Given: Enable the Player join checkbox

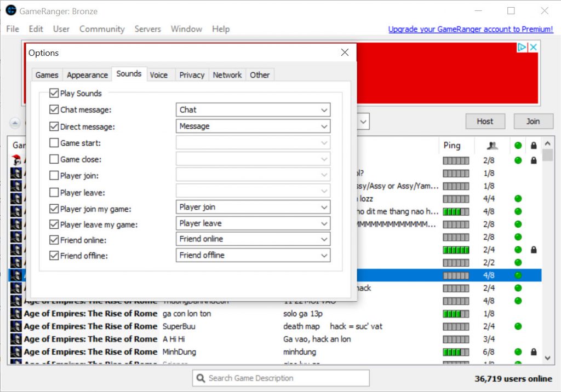Looking at the screenshot, I should tap(54, 175).
